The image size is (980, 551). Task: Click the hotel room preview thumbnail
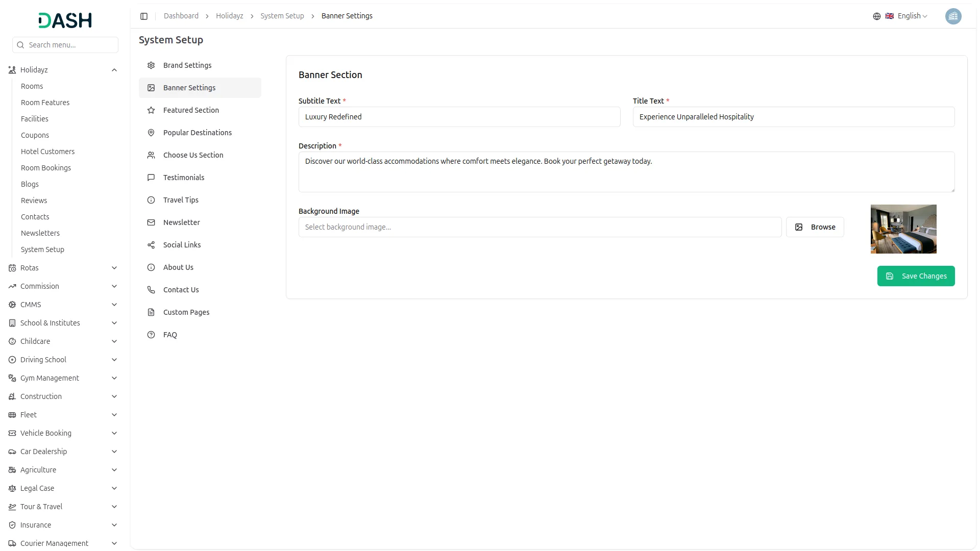coord(903,229)
